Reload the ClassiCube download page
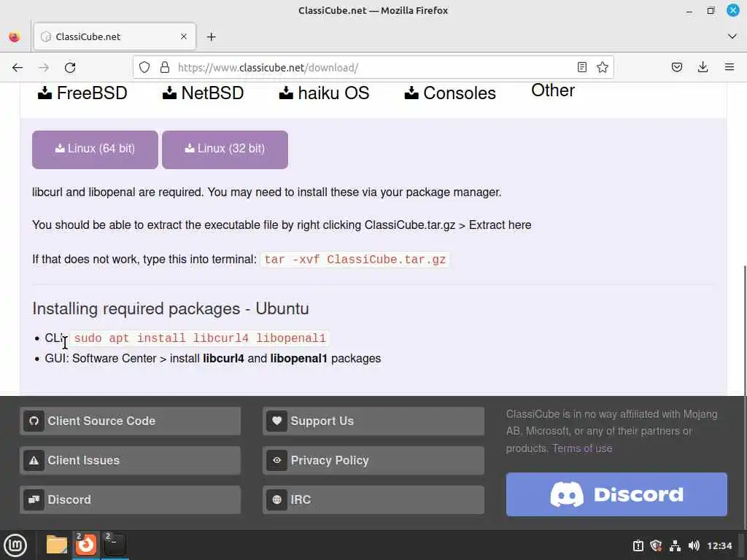The width and height of the screenshot is (747, 560). [x=70, y=68]
